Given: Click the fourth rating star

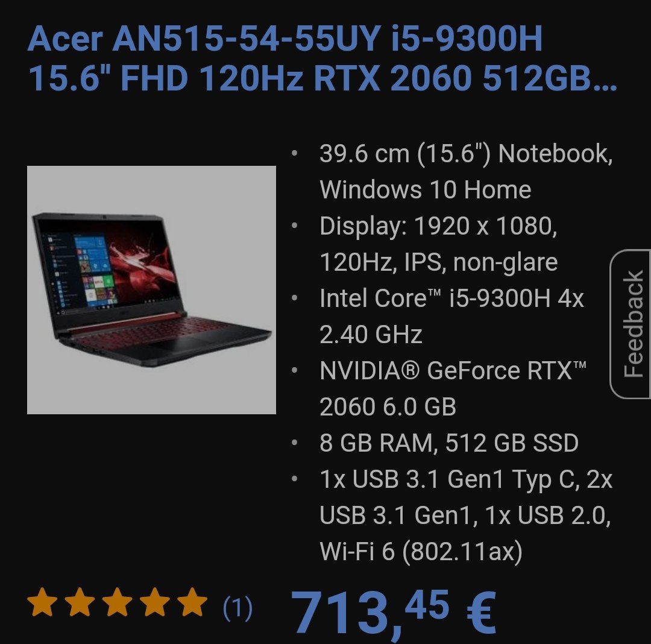Looking at the screenshot, I should [155, 602].
